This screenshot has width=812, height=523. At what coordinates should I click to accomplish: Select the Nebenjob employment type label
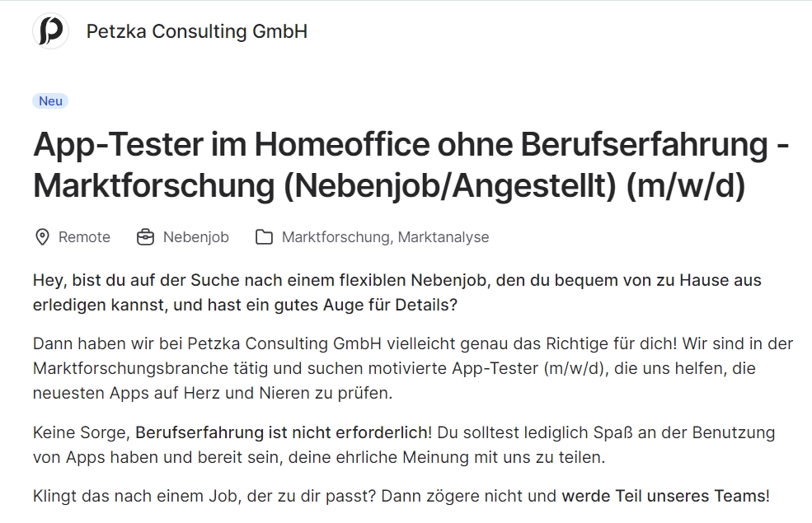[195, 237]
